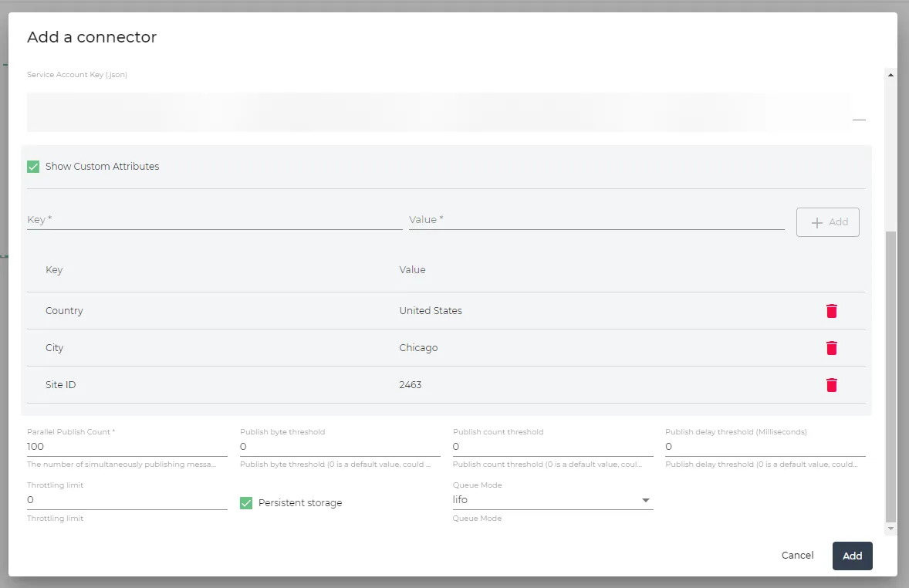Click the Add a connector title
This screenshot has height=588, width=909.
pyautogui.click(x=92, y=37)
